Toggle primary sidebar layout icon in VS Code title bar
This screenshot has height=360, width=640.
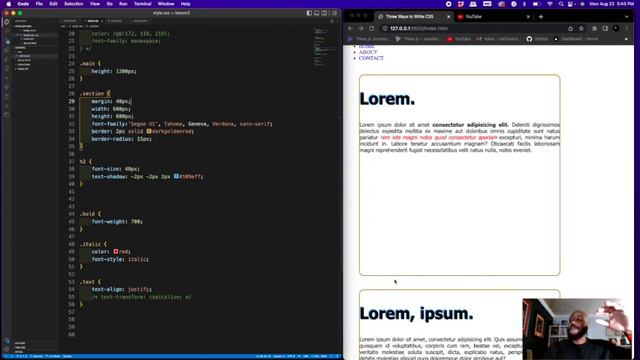point(309,13)
